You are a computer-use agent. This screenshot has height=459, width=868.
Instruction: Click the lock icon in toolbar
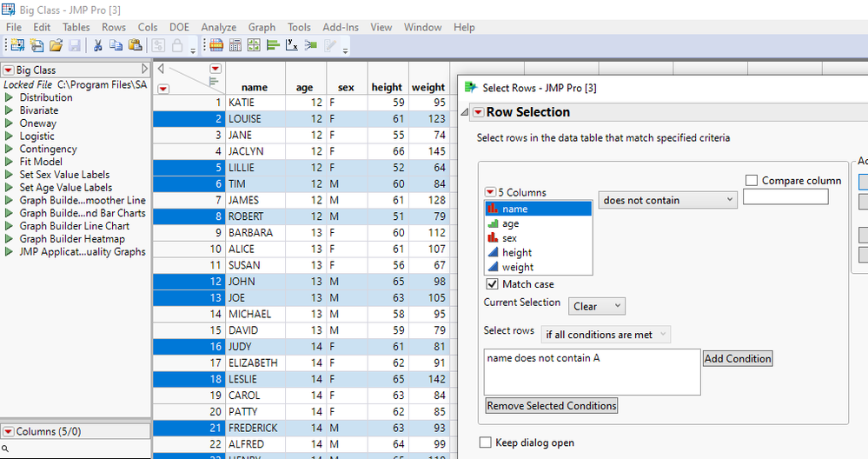tap(177, 45)
